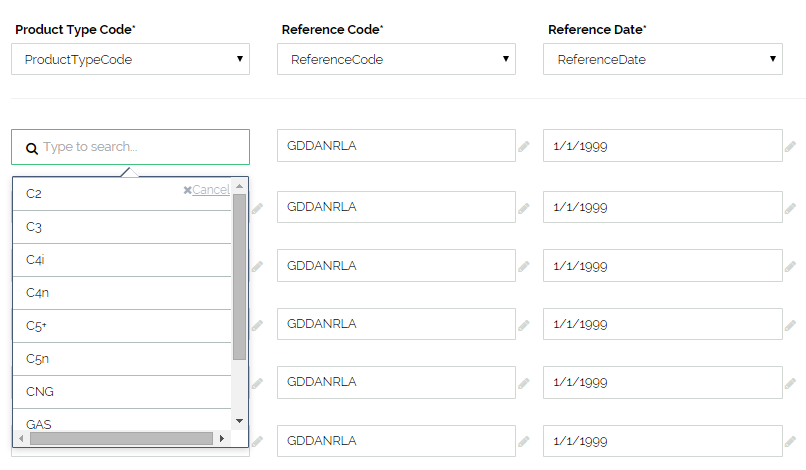Open the ReferenceCode dropdown
Screen dimensions: 806x470
[397, 59]
